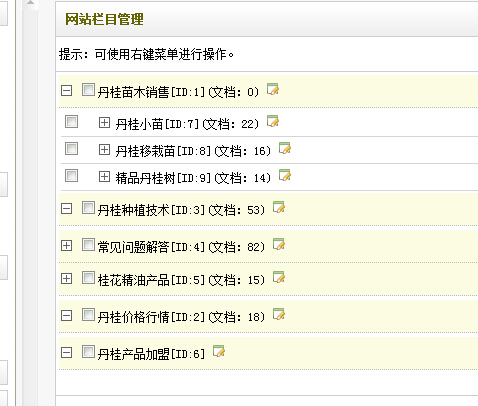Expand the 丹桂移栽苗 subcategory
Viewport: 478px width, 406px height.
[104, 150]
